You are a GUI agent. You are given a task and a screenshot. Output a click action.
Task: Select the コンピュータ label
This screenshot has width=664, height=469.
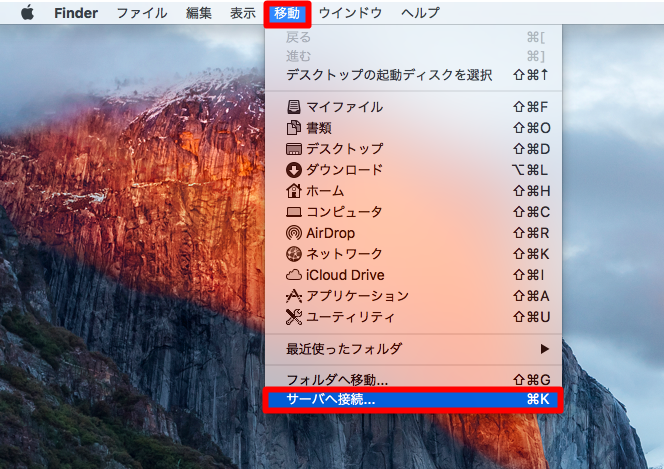[344, 212]
